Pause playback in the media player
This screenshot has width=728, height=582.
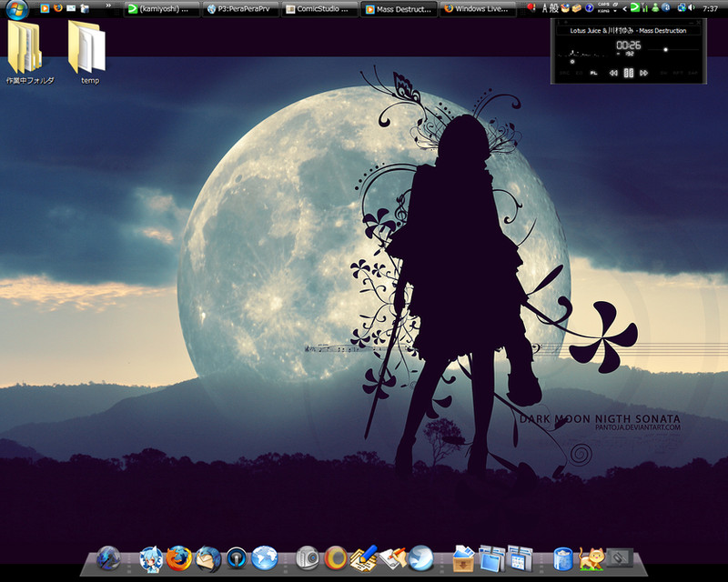[629, 73]
